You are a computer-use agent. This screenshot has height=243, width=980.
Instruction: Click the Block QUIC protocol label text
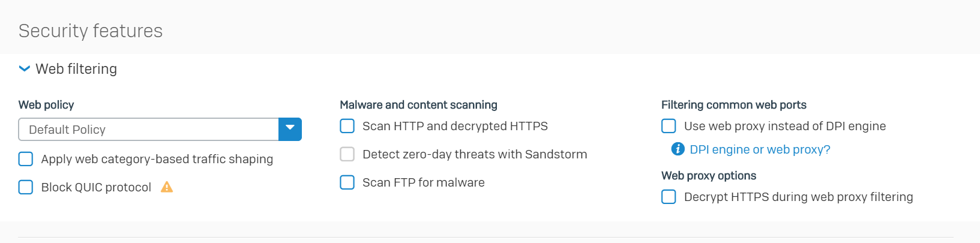click(96, 187)
